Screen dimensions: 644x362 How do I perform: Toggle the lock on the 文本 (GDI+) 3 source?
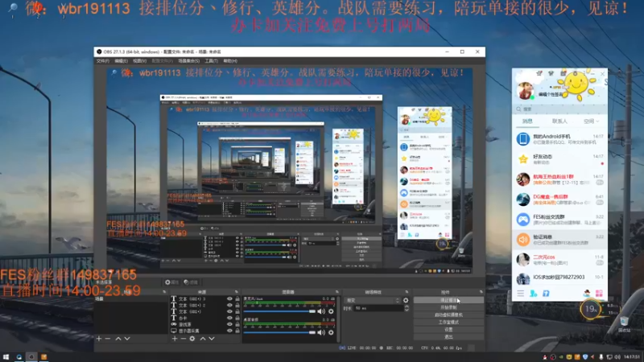click(x=237, y=298)
